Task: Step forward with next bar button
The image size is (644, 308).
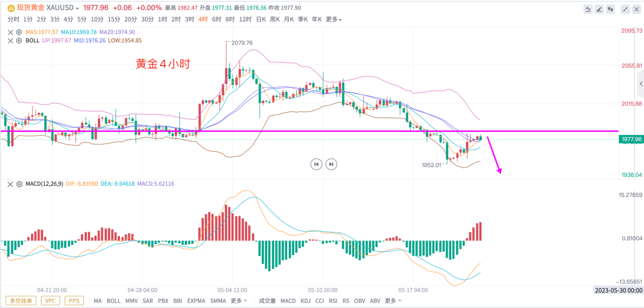Action: click(x=331, y=164)
